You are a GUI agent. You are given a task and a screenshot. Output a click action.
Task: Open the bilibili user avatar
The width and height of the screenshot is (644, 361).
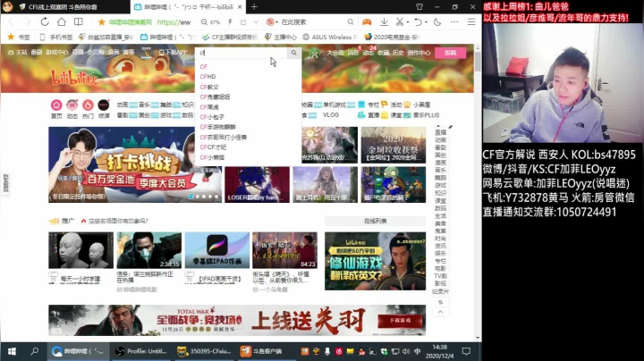[x=314, y=53]
